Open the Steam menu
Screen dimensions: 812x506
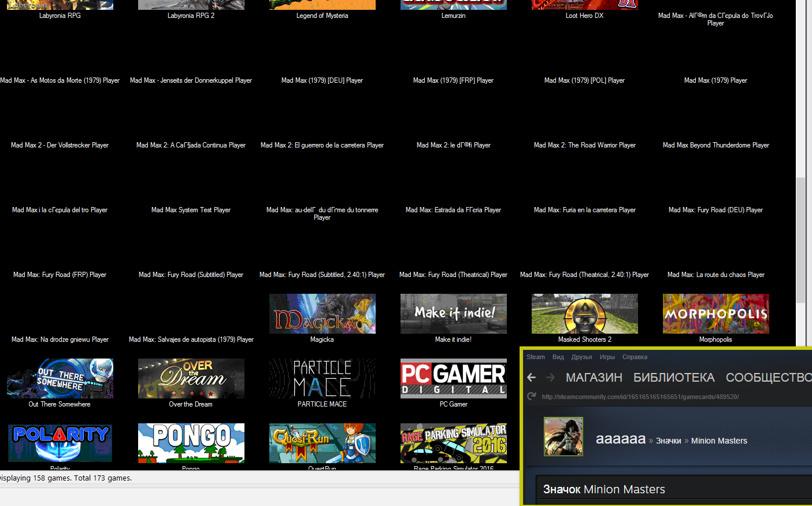pos(536,357)
